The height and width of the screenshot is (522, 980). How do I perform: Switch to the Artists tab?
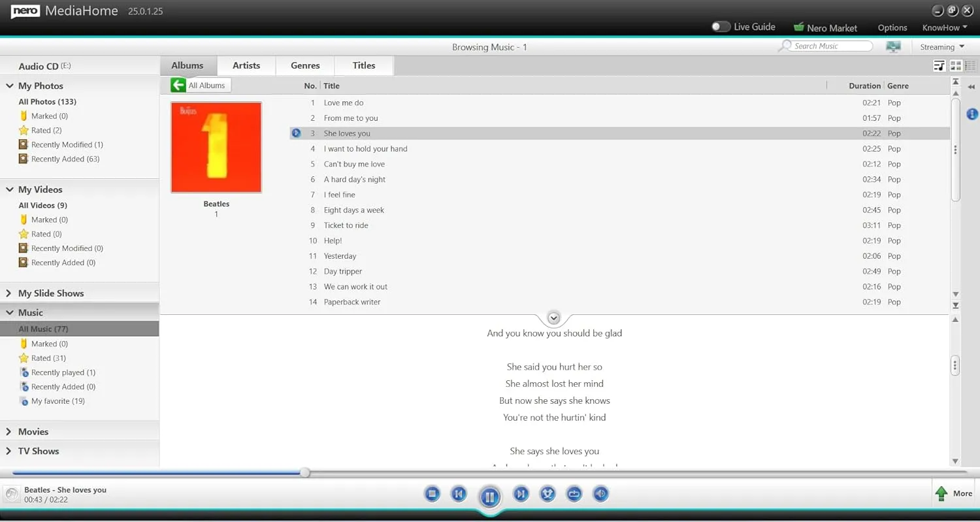click(x=246, y=65)
